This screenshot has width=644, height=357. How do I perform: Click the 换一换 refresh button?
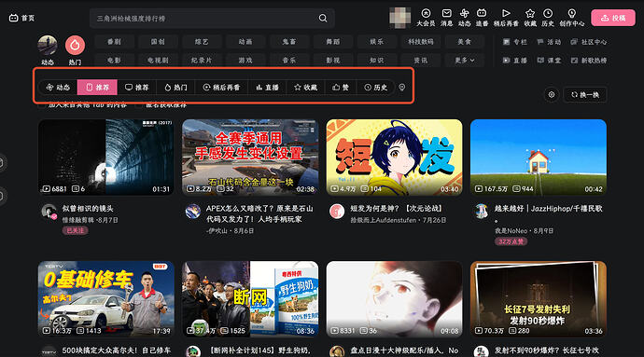pyautogui.click(x=585, y=95)
